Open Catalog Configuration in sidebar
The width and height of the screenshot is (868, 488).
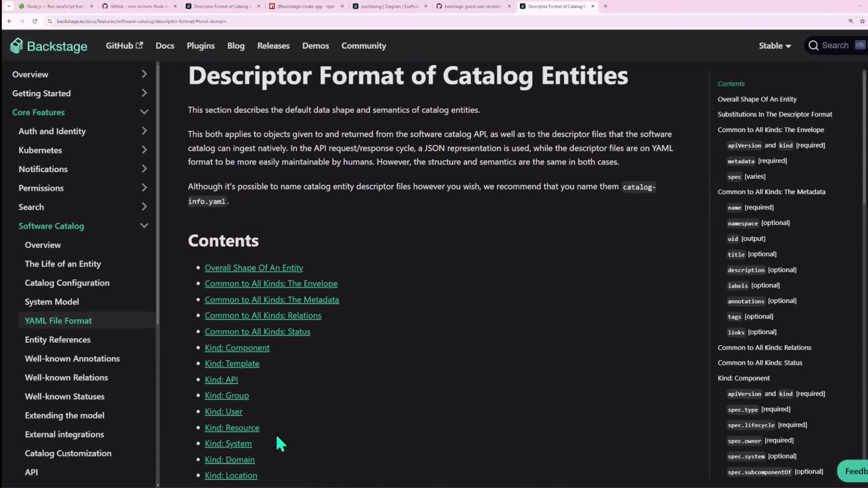coord(67,283)
